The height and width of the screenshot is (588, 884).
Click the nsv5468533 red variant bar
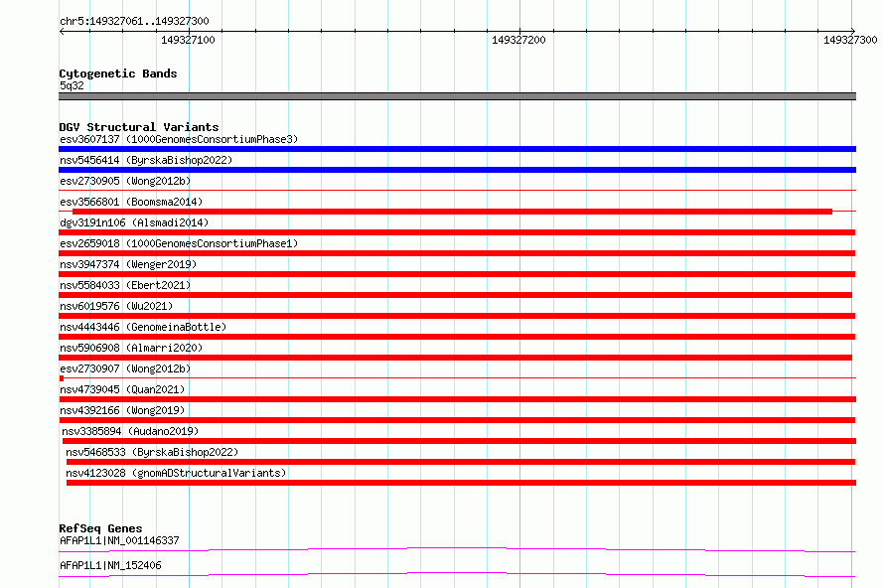461,462
